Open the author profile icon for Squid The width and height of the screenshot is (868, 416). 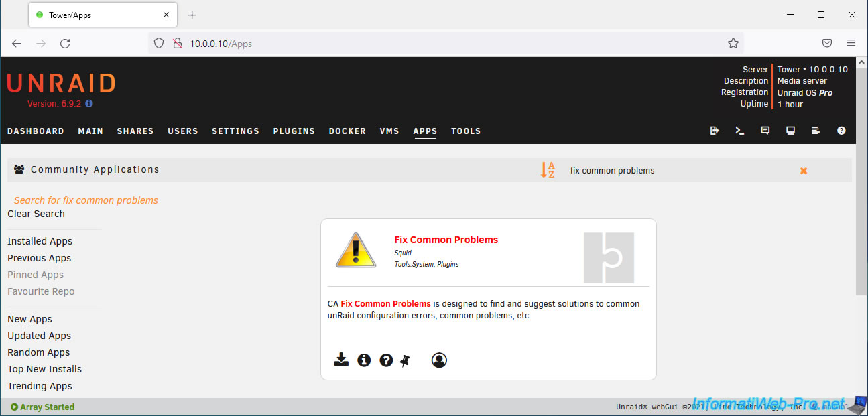tap(439, 360)
